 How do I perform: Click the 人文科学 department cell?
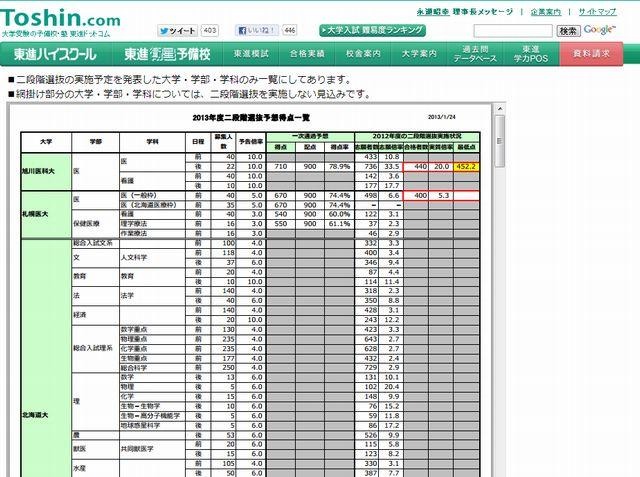point(152,258)
